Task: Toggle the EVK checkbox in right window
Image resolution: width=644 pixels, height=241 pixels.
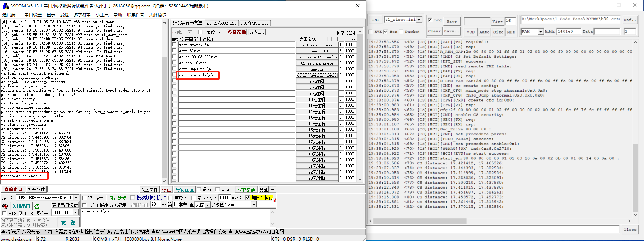Action: 370,32
